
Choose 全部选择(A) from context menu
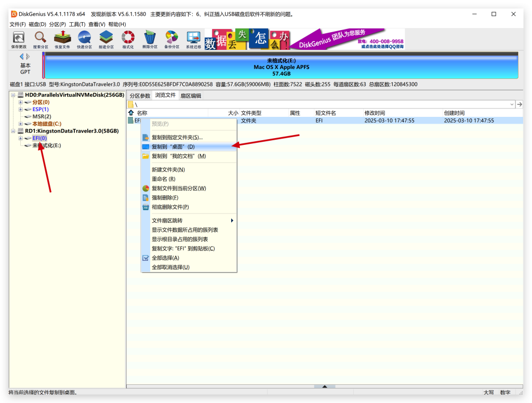click(x=189, y=258)
